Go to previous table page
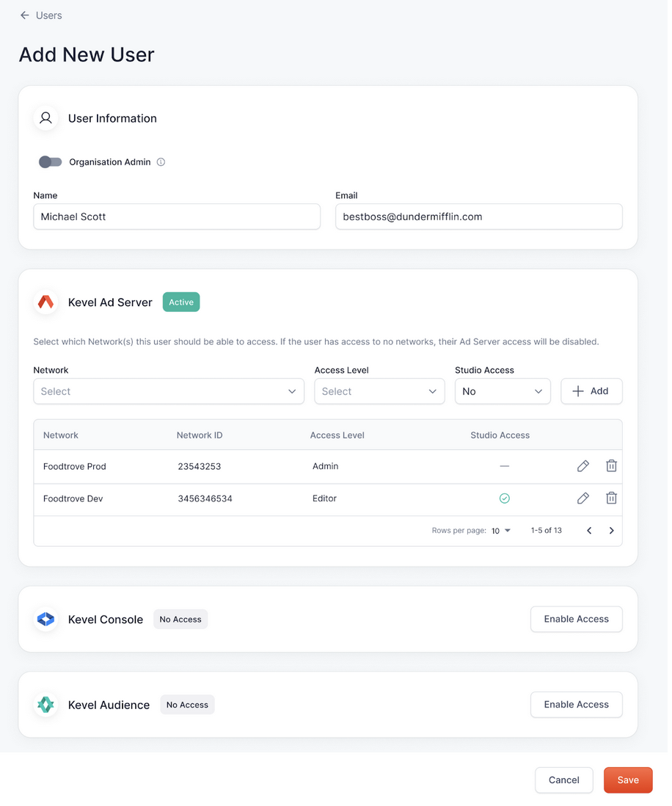This screenshot has width=672, height=806. click(589, 531)
